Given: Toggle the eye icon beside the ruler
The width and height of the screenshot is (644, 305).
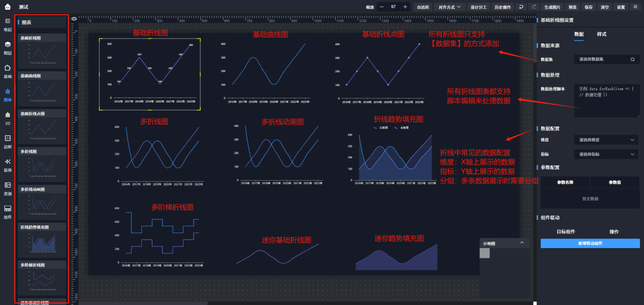Looking at the screenshot, I should point(74,19).
